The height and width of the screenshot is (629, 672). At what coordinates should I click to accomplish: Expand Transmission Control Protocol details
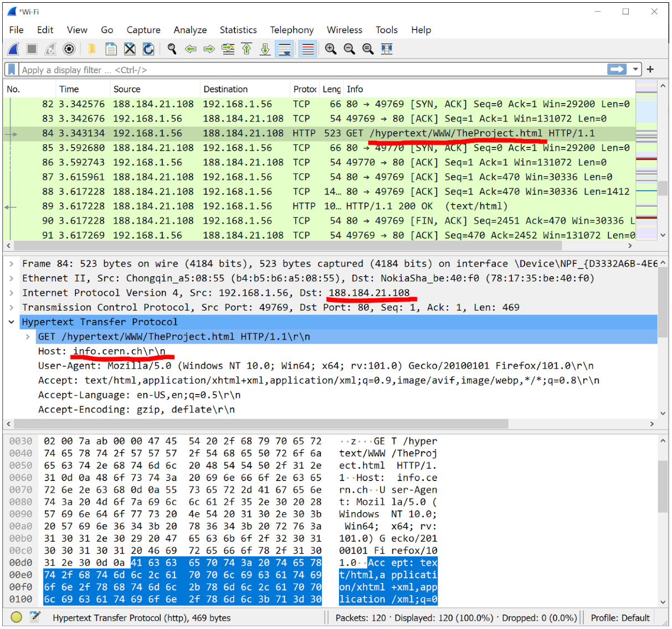click(x=12, y=308)
